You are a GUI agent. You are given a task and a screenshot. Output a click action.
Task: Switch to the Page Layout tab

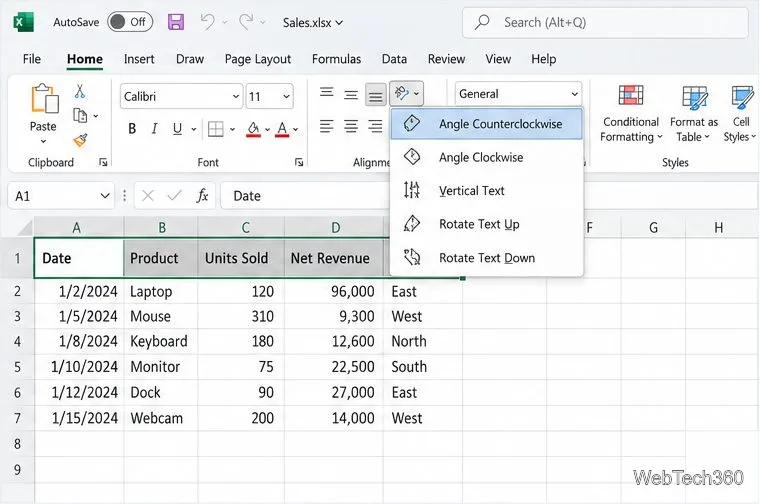pos(258,59)
